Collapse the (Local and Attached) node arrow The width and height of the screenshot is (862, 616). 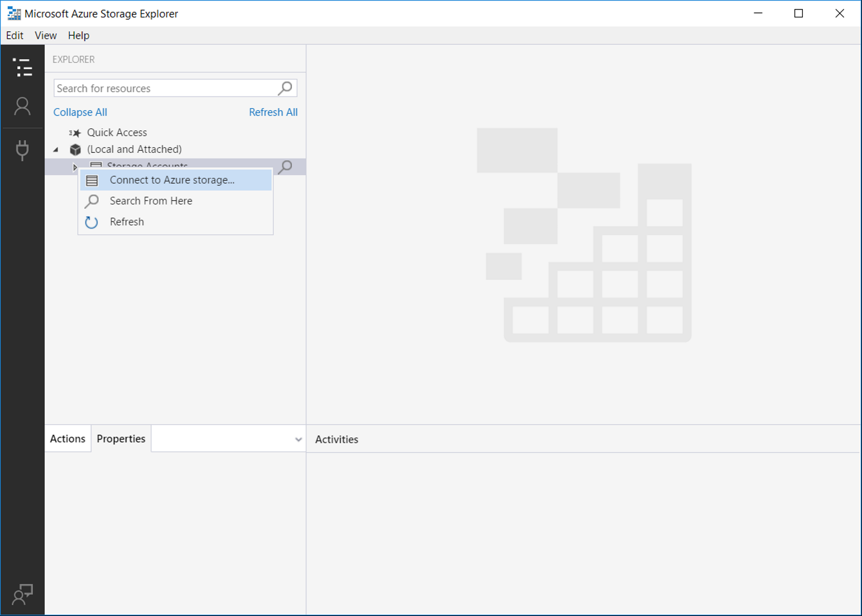pyautogui.click(x=56, y=150)
